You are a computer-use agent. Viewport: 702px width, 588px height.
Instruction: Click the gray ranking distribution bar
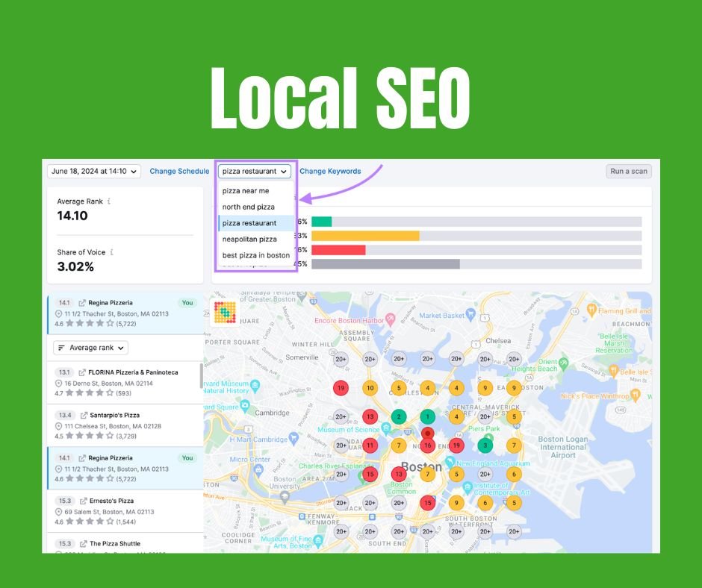385,264
